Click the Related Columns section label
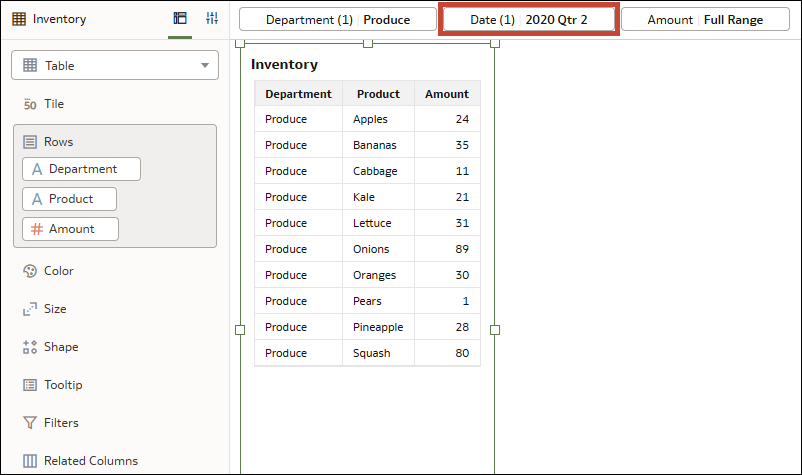This screenshot has width=802, height=475. pyautogui.click(x=91, y=461)
